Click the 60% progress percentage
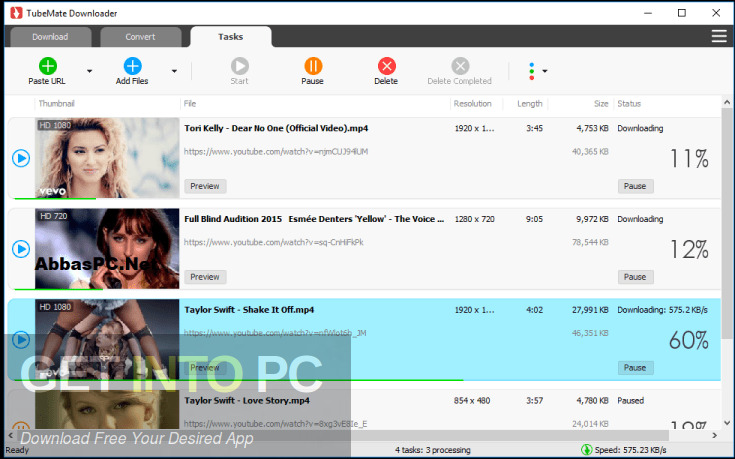This screenshot has height=459, width=735. pos(689,340)
